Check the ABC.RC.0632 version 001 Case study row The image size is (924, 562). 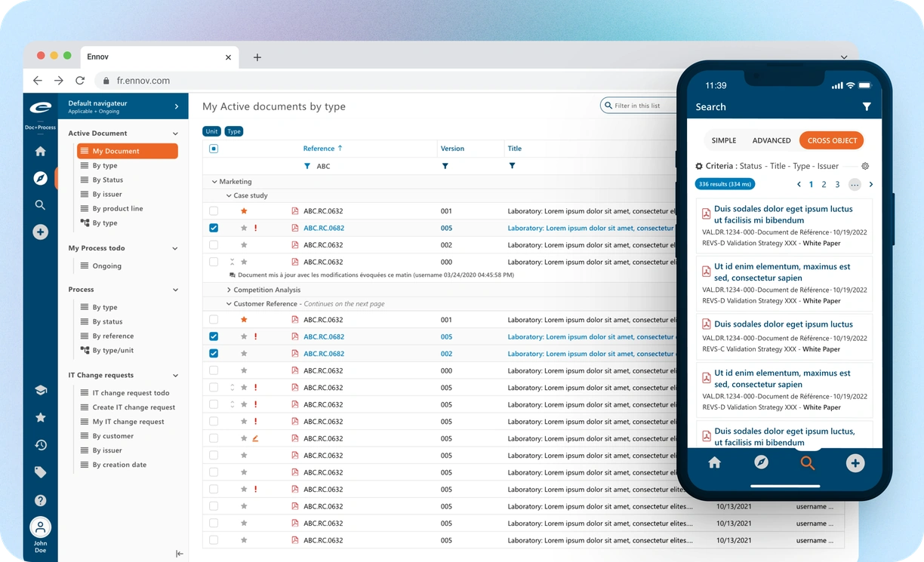(x=214, y=211)
